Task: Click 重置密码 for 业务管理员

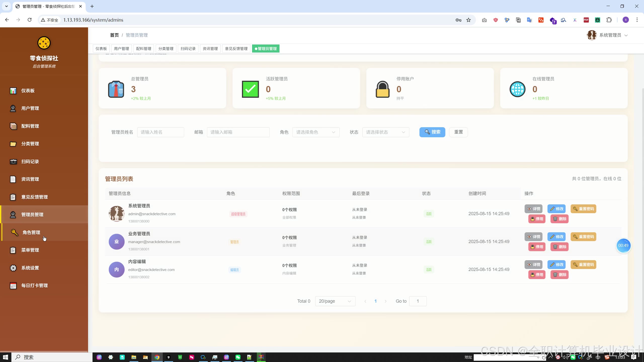Action: coord(583,237)
